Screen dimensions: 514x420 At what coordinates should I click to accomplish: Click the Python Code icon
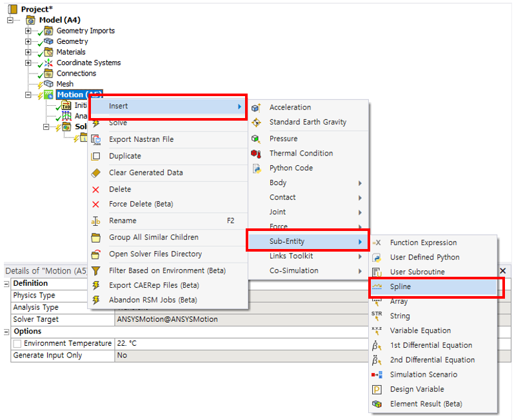pyautogui.click(x=256, y=168)
